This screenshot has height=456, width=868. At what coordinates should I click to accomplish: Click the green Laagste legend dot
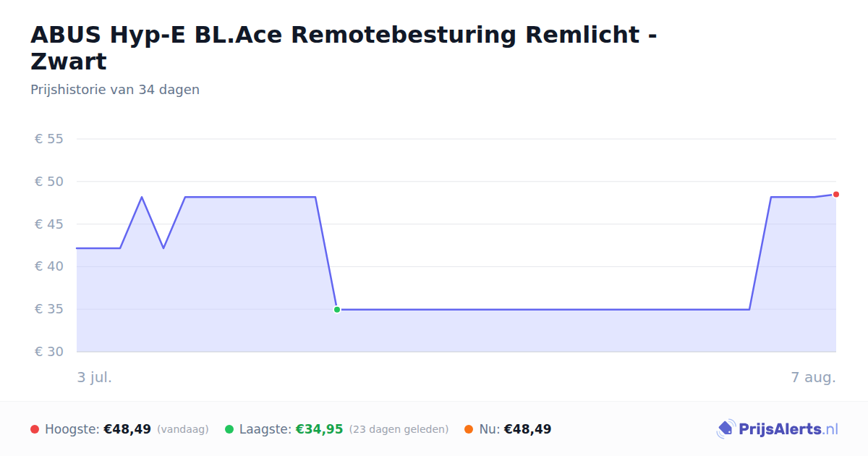(229, 429)
